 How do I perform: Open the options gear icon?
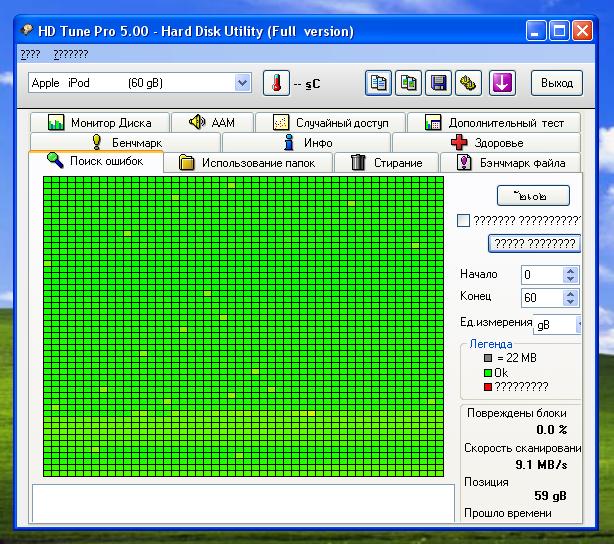click(467, 83)
